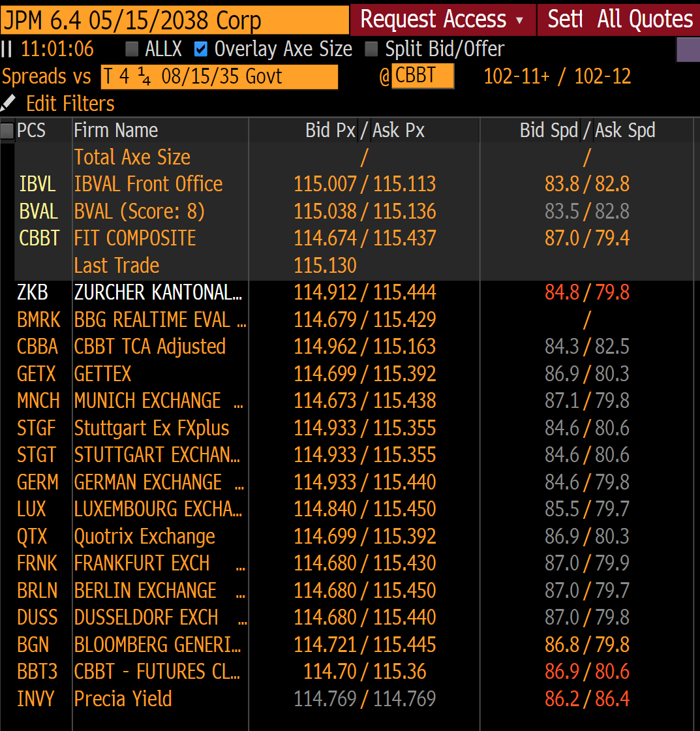Select the BERLIN EXCHANGE row
This screenshot has width=700, height=731.
click(x=354, y=590)
